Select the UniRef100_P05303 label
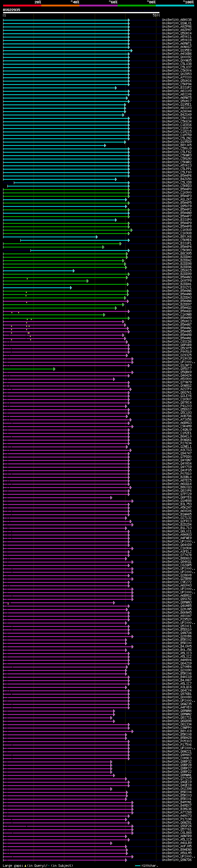 coord(177,742)
